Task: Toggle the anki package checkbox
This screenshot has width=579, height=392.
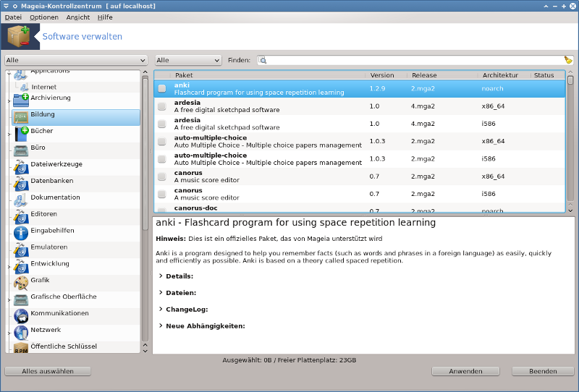Action: (161, 88)
